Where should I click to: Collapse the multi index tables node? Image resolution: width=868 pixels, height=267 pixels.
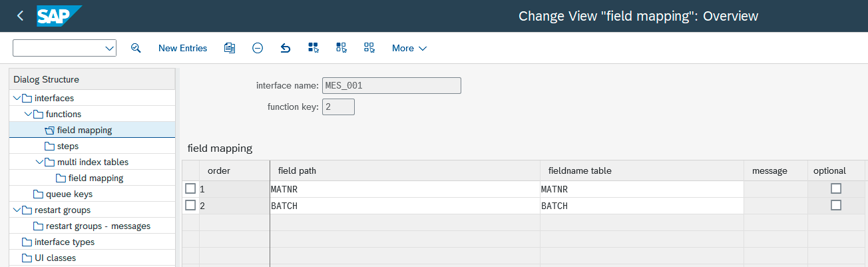click(x=39, y=162)
